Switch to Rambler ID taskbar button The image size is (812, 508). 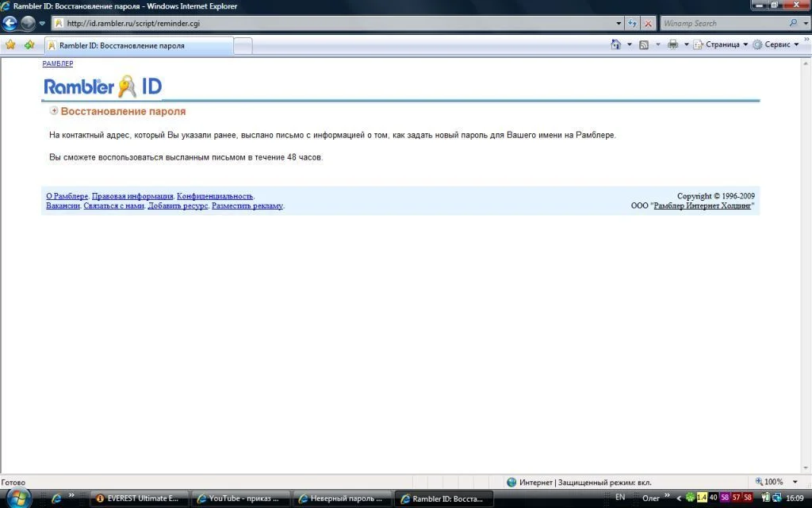444,498
